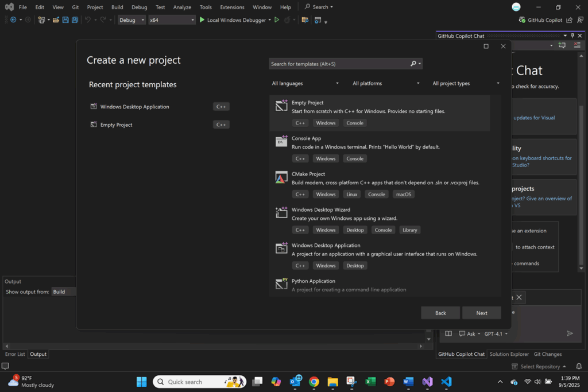
Task: Click the send arrow in Copilot chat
Action: pos(570,333)
